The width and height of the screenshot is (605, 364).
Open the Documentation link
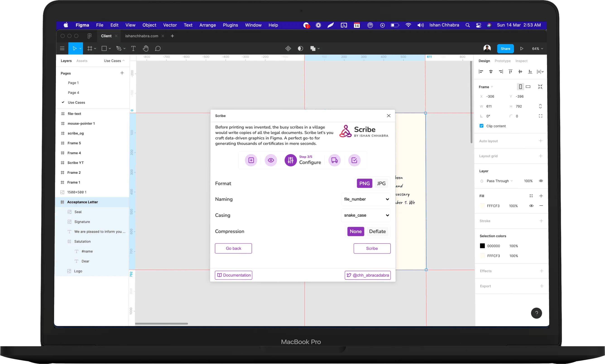pos(233,275)
